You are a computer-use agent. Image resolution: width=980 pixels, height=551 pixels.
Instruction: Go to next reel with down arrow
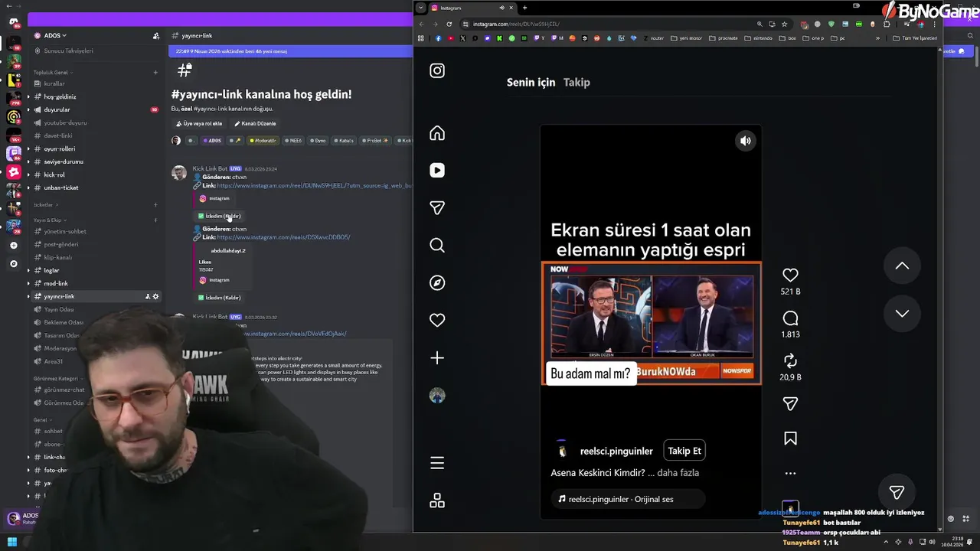click(x=902, y=313)
